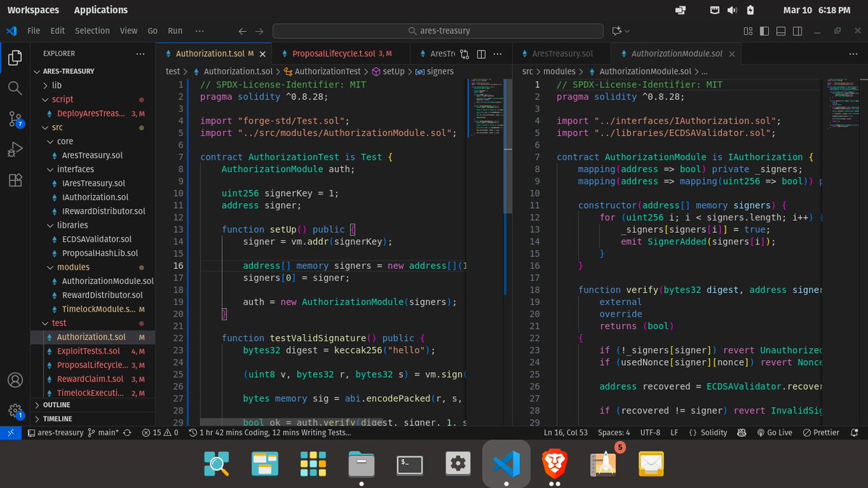Open the Go menu

[153, 31]
